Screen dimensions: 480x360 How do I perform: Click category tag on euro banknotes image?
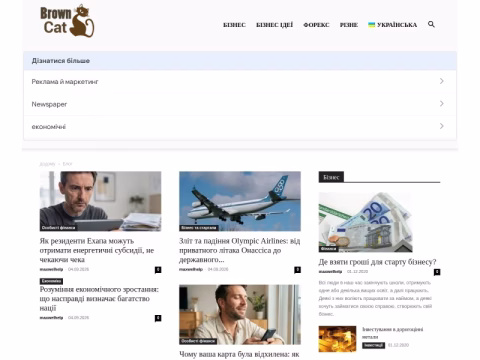point(328,249)
